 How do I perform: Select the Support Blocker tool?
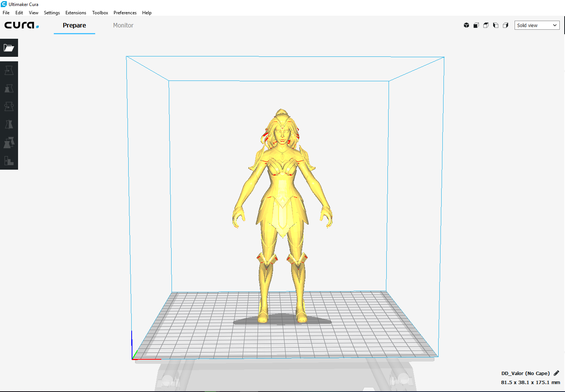[x=9, y=161]
